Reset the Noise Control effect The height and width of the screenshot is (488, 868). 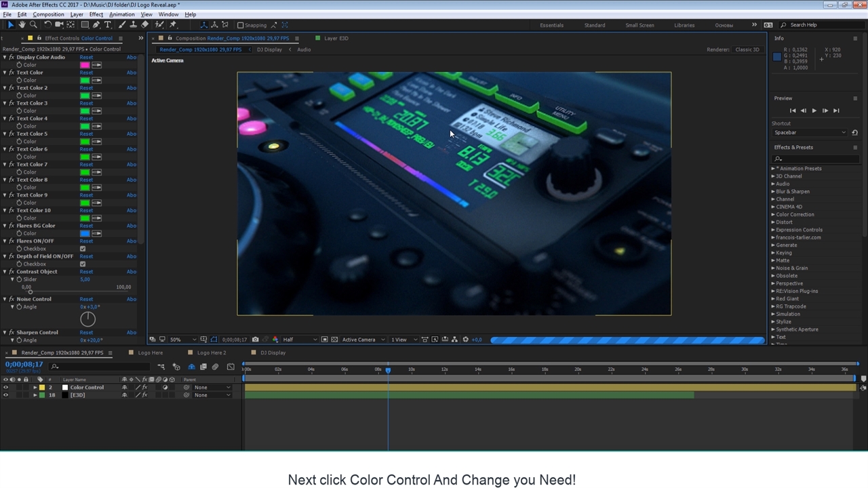coord(86,299)
